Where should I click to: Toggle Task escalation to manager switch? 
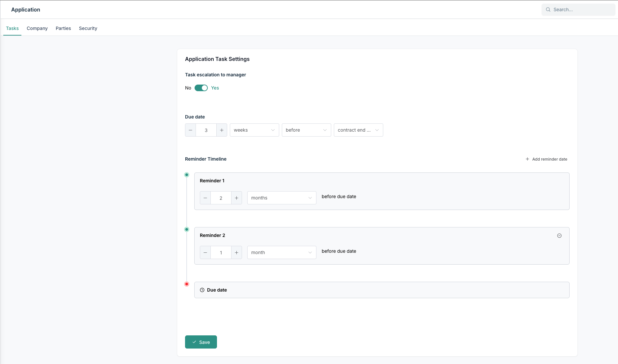(x=201, y=88)
